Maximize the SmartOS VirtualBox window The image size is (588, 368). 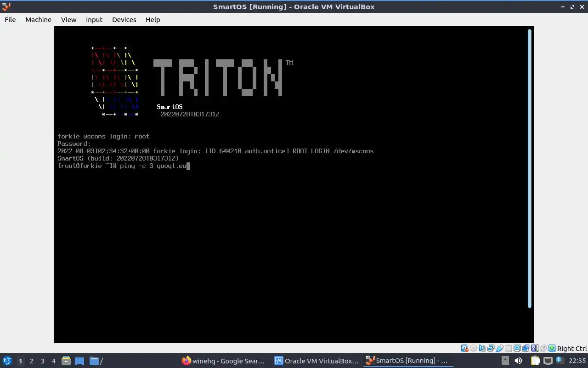point(572,7)
